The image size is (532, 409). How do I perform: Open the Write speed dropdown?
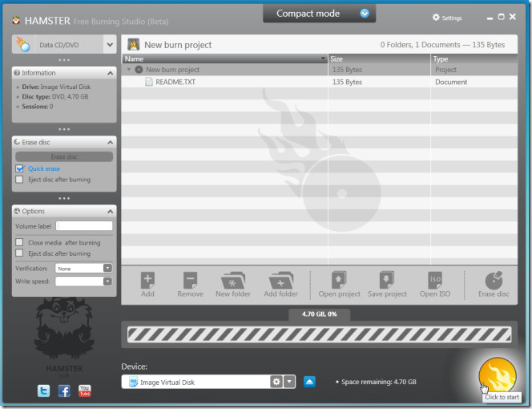pos(107,281)
